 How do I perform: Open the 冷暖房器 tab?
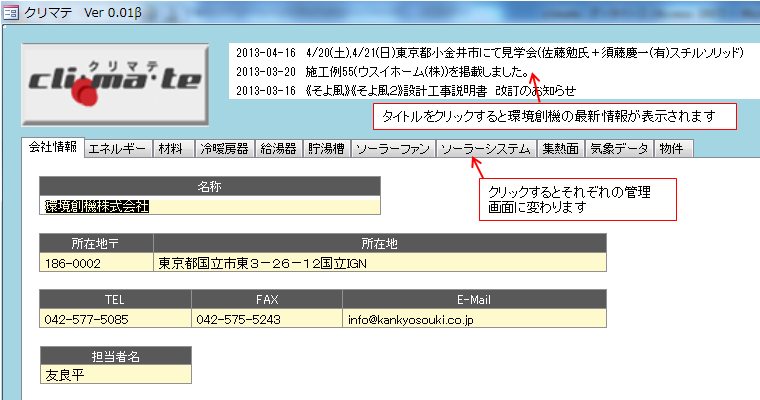click(223, 149)
